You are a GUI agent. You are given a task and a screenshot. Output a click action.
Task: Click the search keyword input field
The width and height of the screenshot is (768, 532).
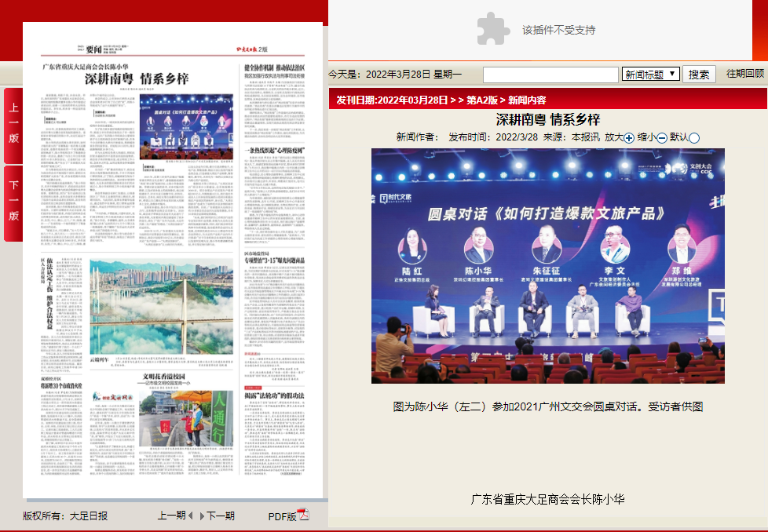click(x=550, y=75)
